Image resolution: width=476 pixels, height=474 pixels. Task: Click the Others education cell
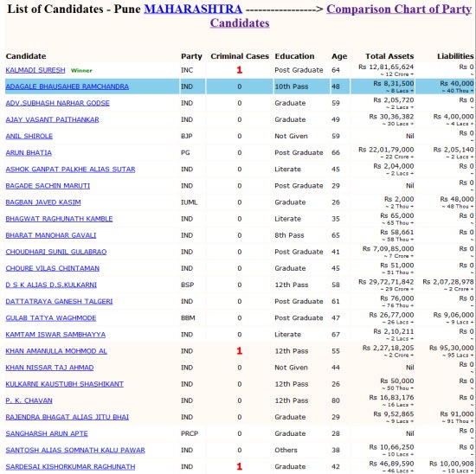(x=286, y=451)
